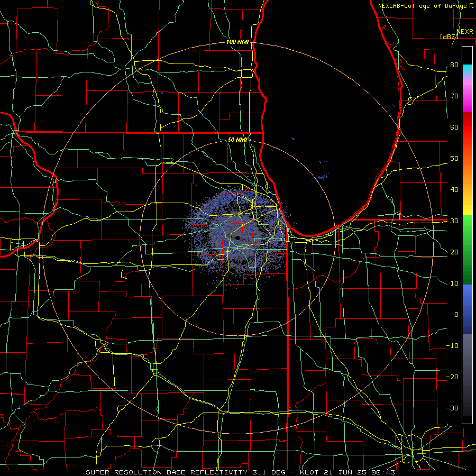Click the 70 value on the dBZ scale
The width and height of the screenshot is (476, 476).
[x=454, y=96]
